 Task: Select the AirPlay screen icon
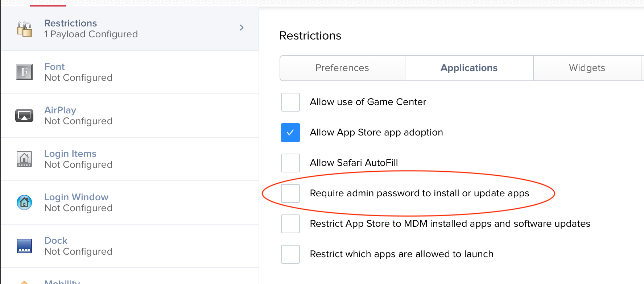[x=24, y=116]
